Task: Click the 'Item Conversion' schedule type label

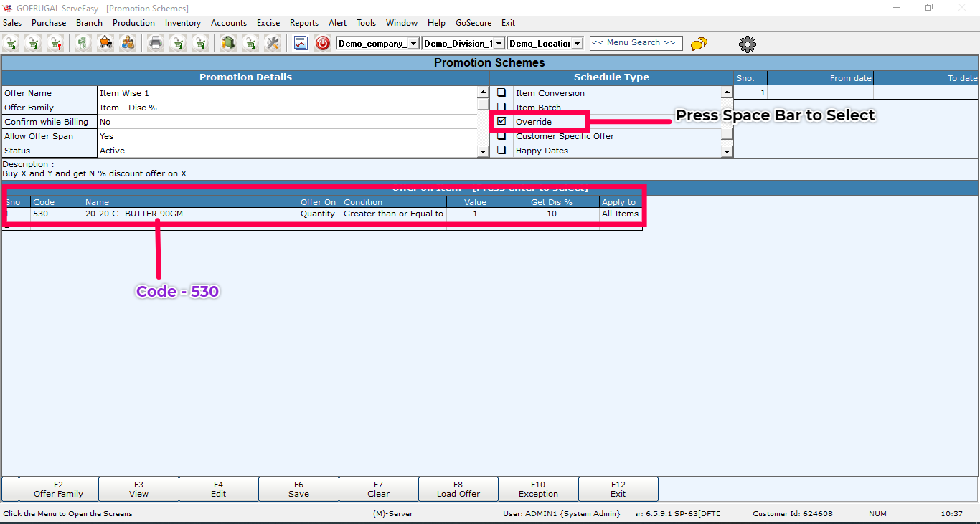Action: click(550, 93)
